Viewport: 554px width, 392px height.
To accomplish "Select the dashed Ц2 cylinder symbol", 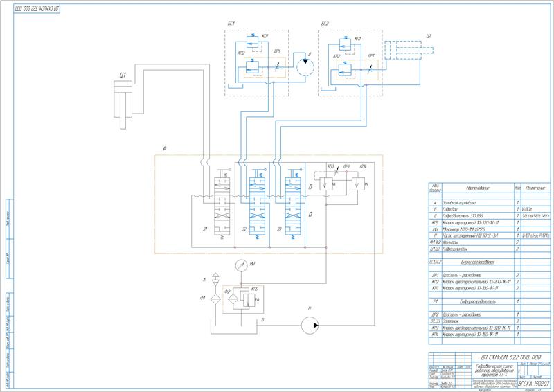I will click(x=409, y=50).
